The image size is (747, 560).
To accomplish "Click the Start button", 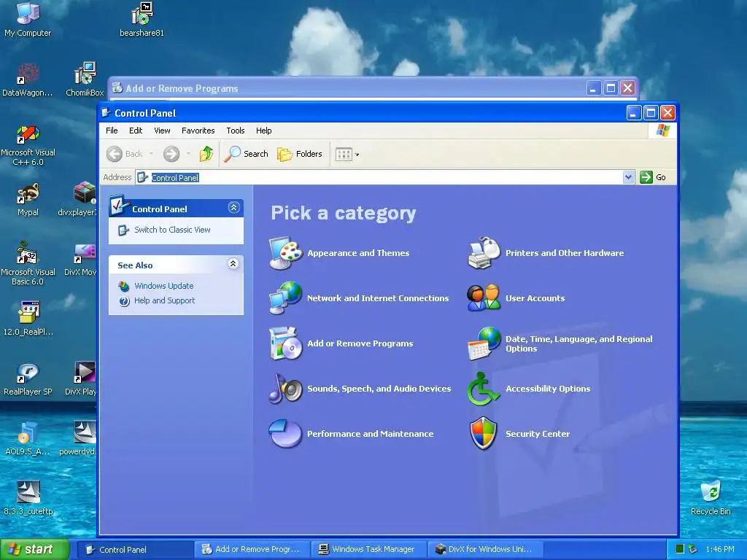I will pos(35,549).
